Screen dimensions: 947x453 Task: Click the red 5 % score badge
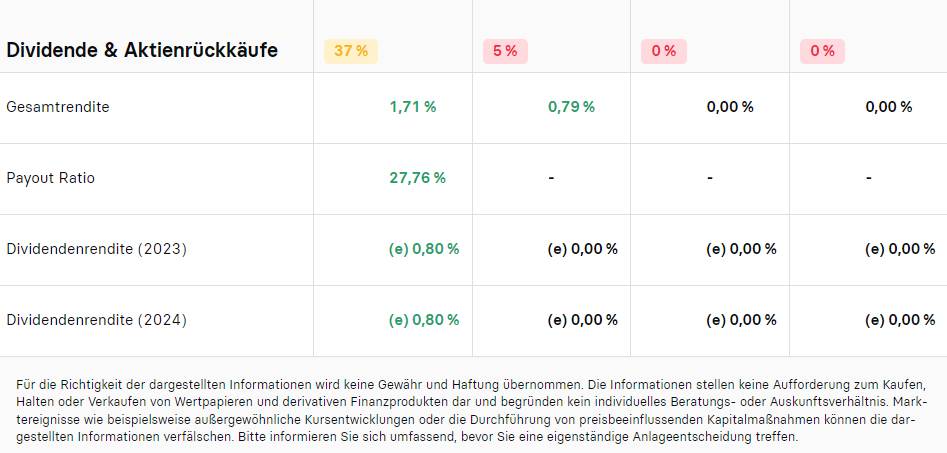point(505,51)
